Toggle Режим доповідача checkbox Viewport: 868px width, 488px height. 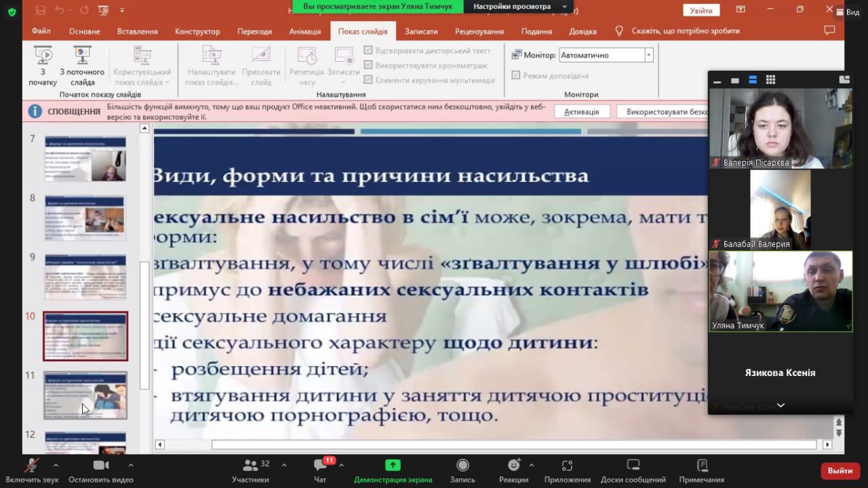(516, 75)
